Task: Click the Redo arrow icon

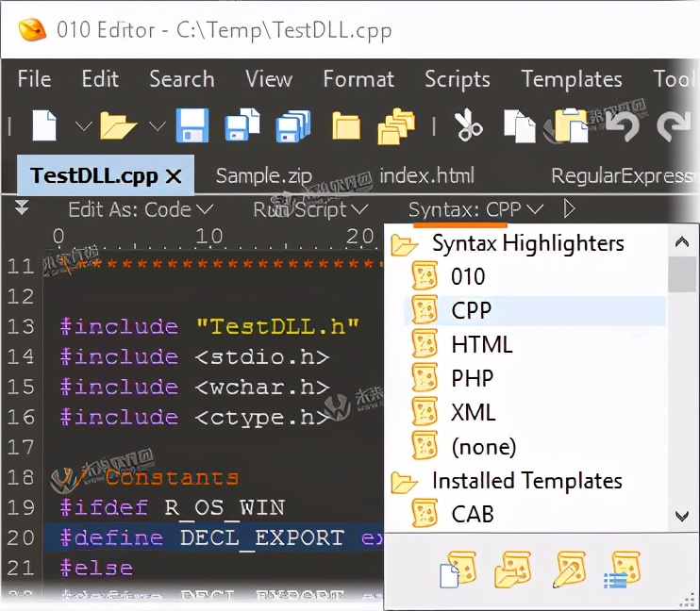Action: click(x=675, y=126)
